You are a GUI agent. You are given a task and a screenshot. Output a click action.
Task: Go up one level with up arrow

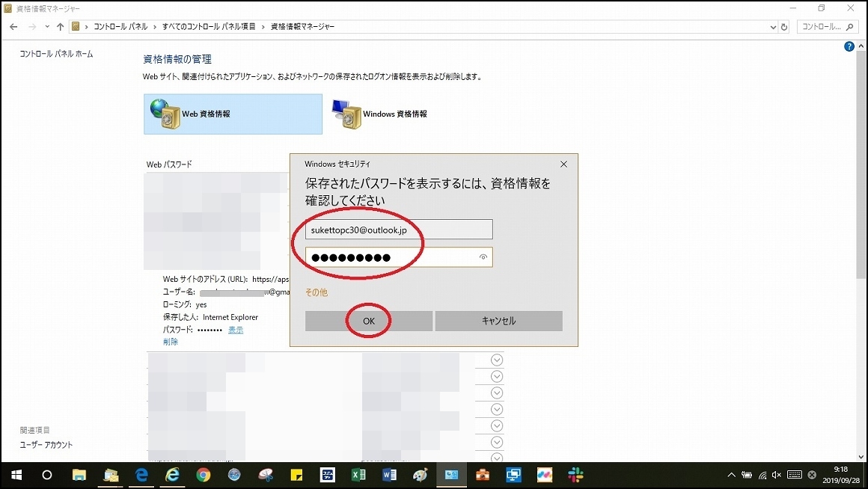[x=61, y=27]
